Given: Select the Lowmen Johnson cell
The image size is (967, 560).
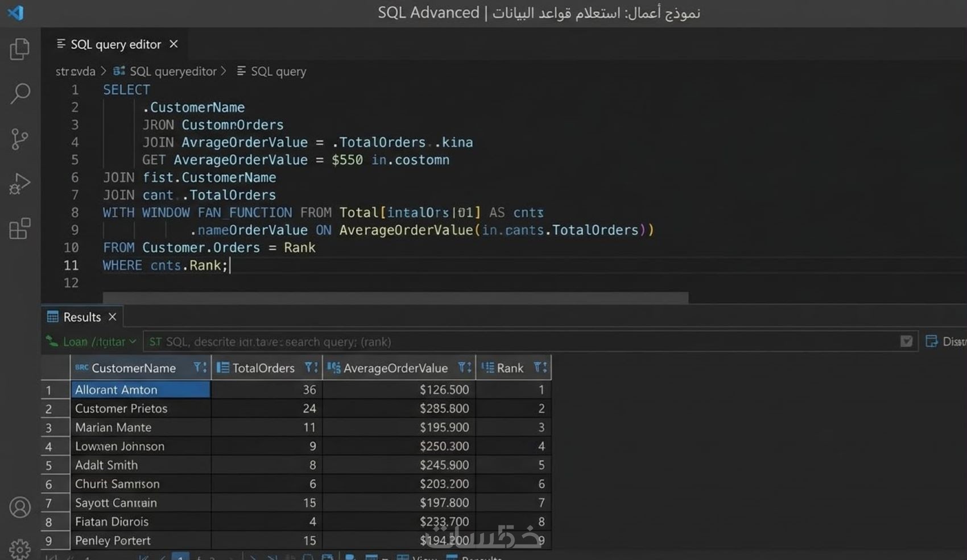Looking at the screenshot, I should tap(140, 446).
